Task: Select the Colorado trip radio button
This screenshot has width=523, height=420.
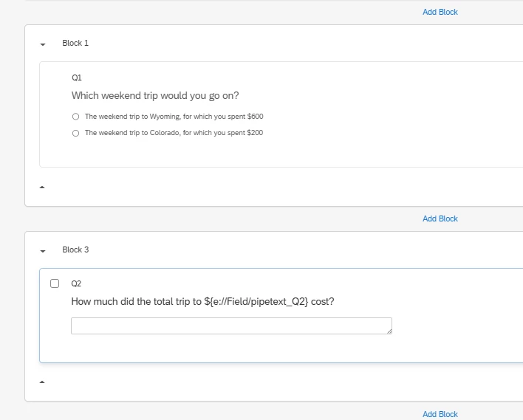Action: click(75, 134)
